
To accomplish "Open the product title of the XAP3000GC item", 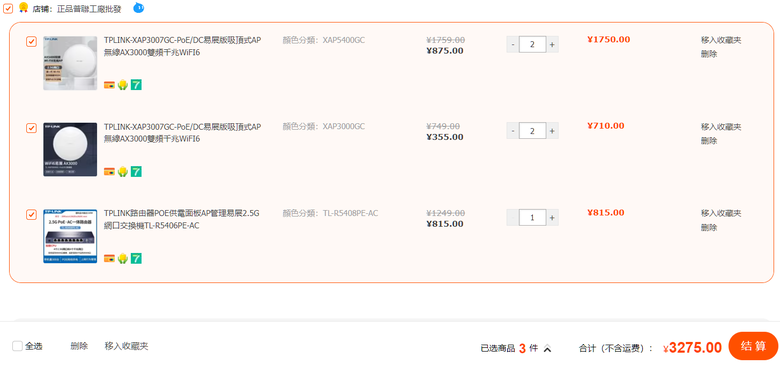I will tap(182, 133).
